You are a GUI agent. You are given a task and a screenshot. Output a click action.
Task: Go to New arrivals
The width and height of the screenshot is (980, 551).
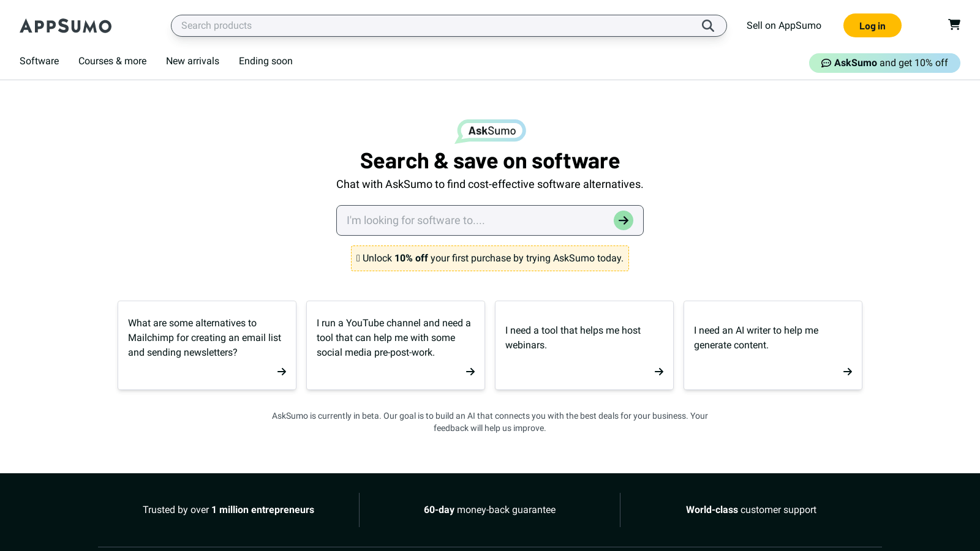pyautogui.click(x=192, y=61)
